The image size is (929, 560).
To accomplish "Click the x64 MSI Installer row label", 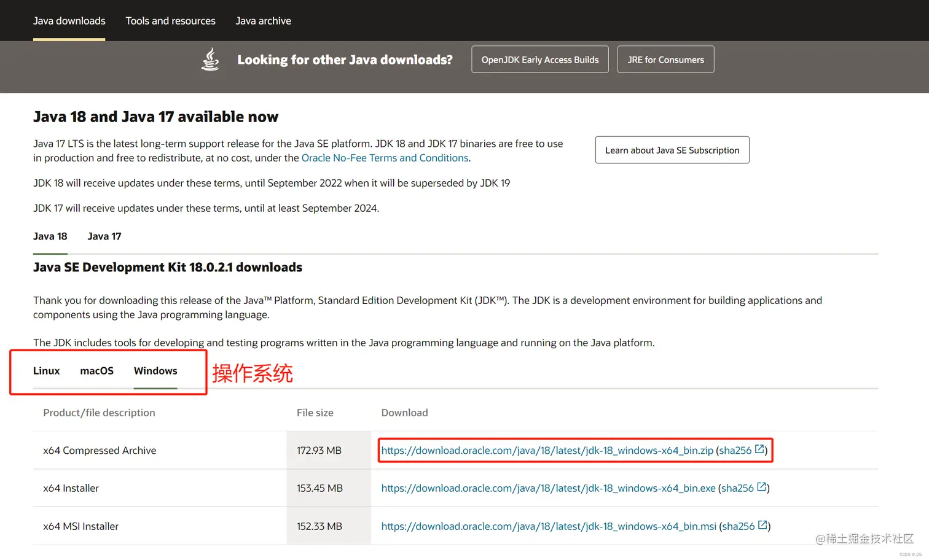I will point(80,526).
